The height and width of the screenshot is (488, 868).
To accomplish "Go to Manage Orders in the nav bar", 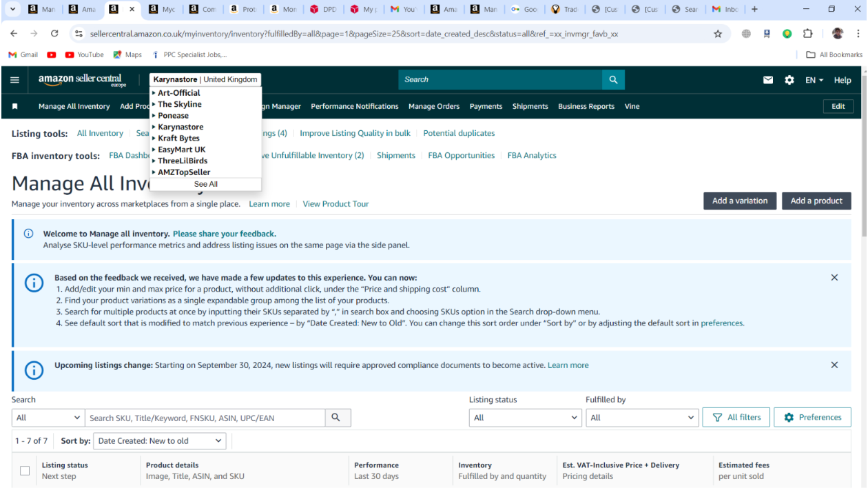I will click(x=434, y=106).
